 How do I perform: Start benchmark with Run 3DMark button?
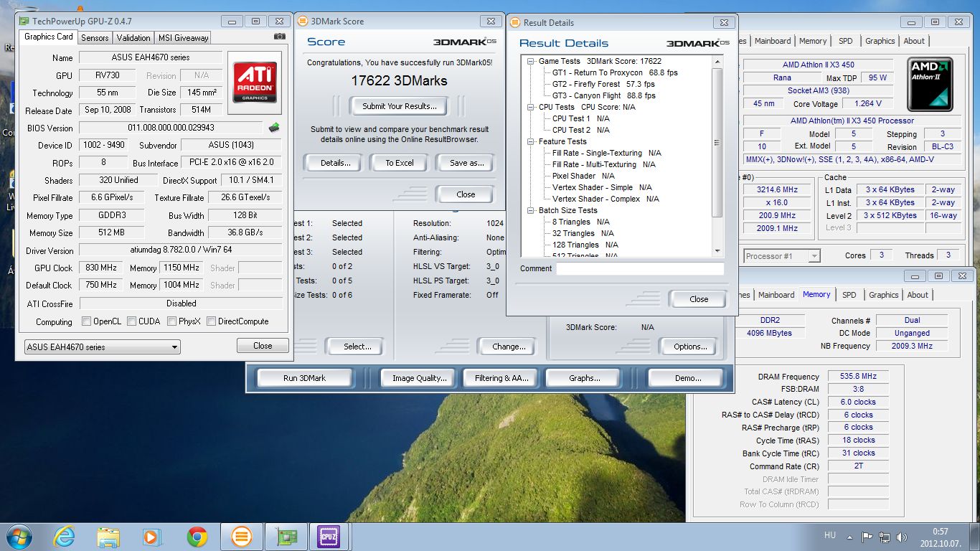[x=304, y=378]
